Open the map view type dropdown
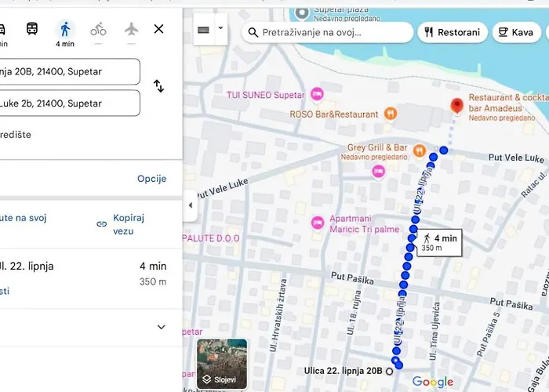The height and width of the screenshot is (392, 549). (209, 30)
